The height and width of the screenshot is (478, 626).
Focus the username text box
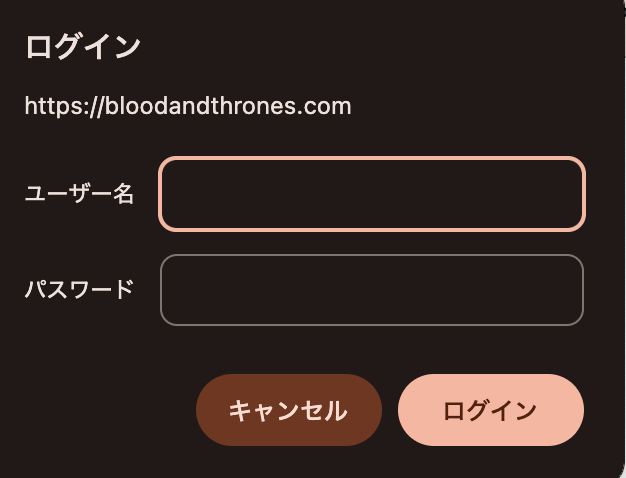coord(371,194)
